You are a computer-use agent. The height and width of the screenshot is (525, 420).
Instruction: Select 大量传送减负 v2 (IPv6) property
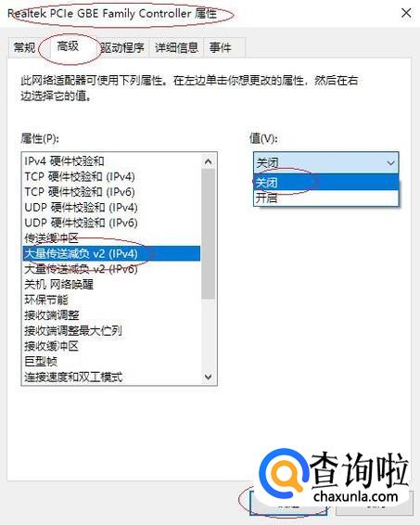tap(112, 269)
